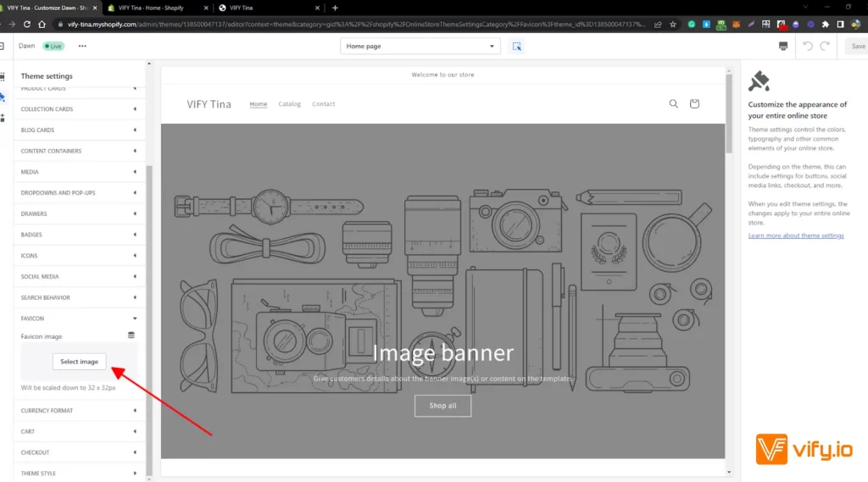Click the Shop all banner button
The width and height of the screenshot is (868, 482).
click(442, 406)
